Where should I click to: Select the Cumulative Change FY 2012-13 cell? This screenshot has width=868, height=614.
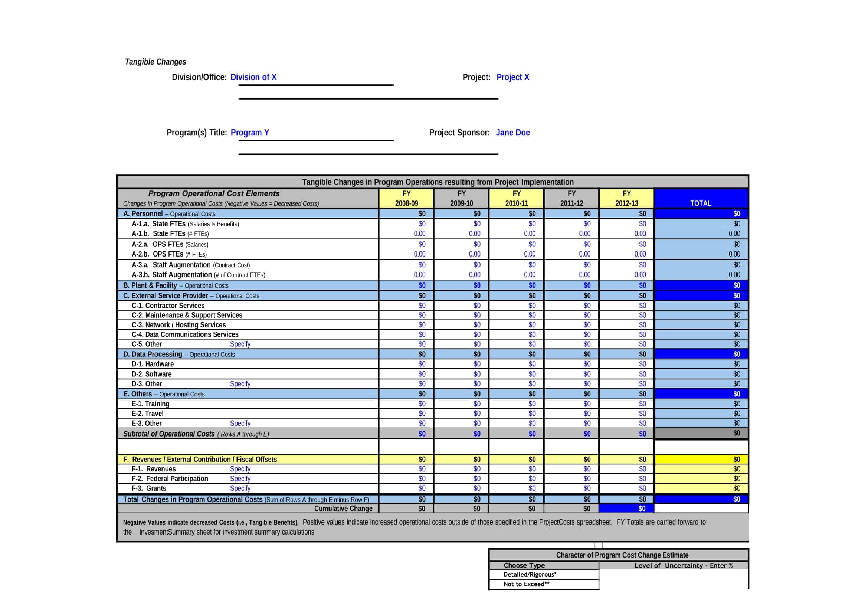[x=626, y=509]
